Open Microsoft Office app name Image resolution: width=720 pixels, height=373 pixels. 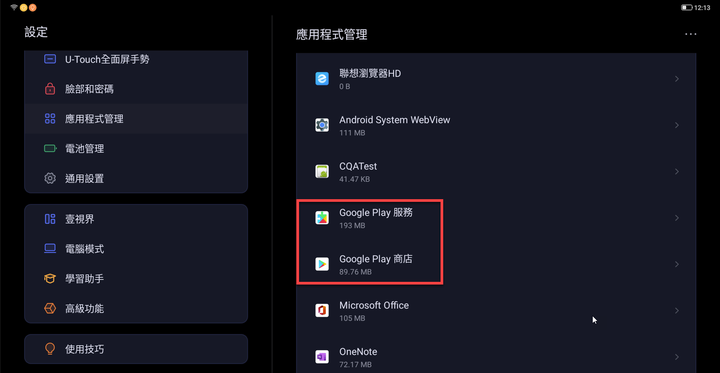[x=374, y=305]
